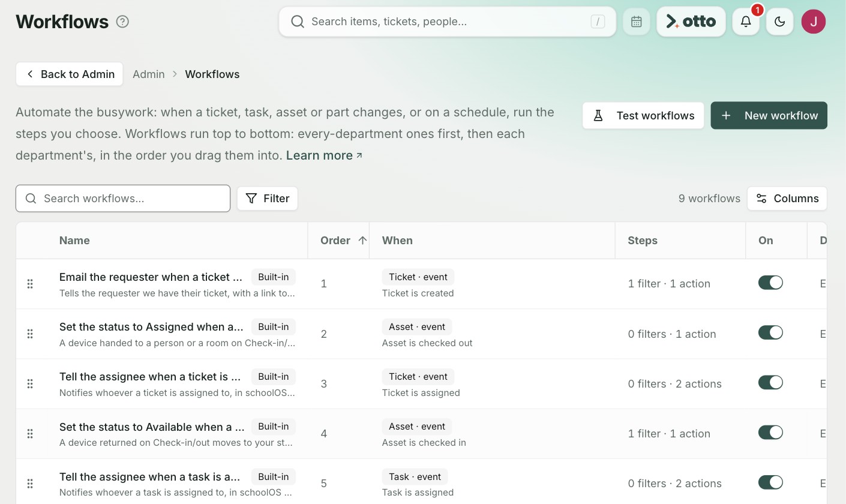Open the Email the requester when a ticket workflow
Viewport: 846px width, 504px height.
[151, 277]
